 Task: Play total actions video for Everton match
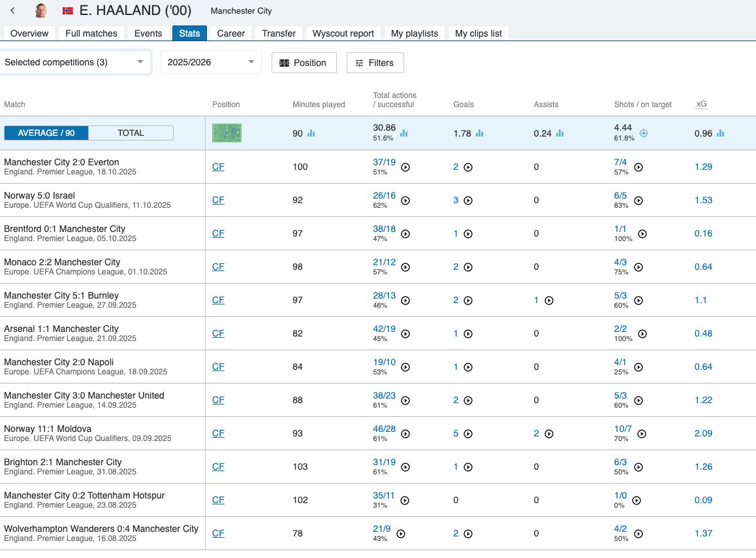click(x=405, y=167)
